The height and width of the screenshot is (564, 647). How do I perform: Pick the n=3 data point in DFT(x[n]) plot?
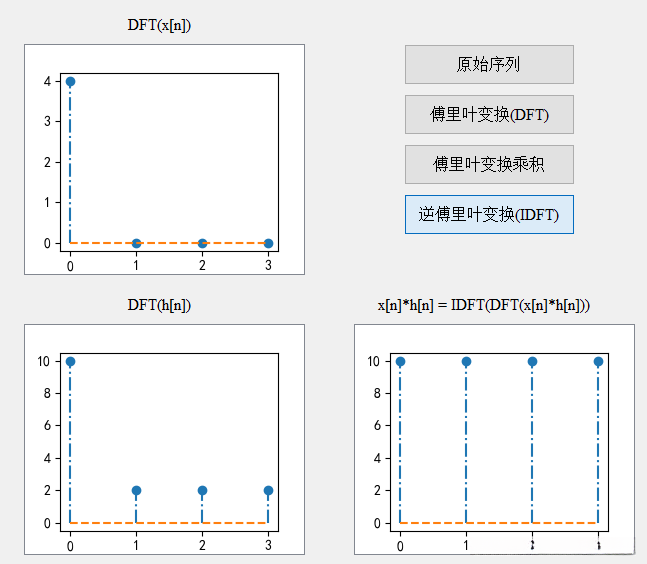tap(268, 243)
